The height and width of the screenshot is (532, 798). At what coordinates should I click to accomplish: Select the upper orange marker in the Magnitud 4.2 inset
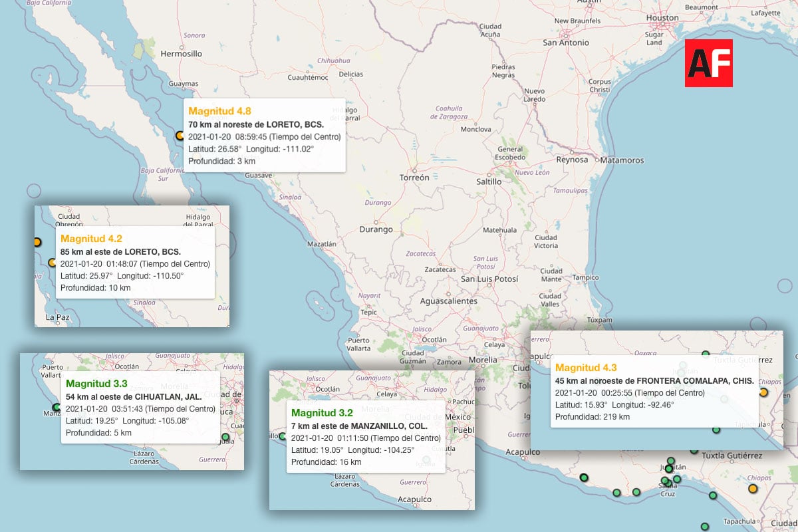click(37, 243)
